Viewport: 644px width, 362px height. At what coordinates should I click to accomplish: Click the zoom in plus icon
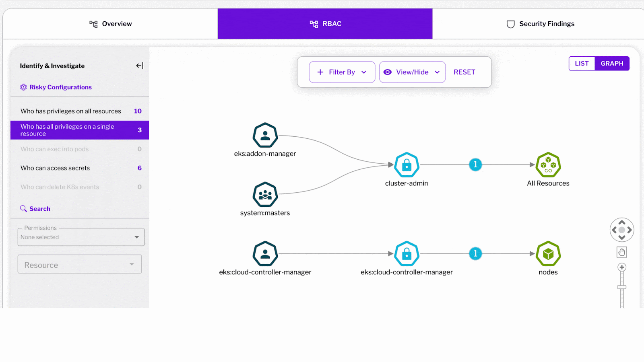[622, 267]
